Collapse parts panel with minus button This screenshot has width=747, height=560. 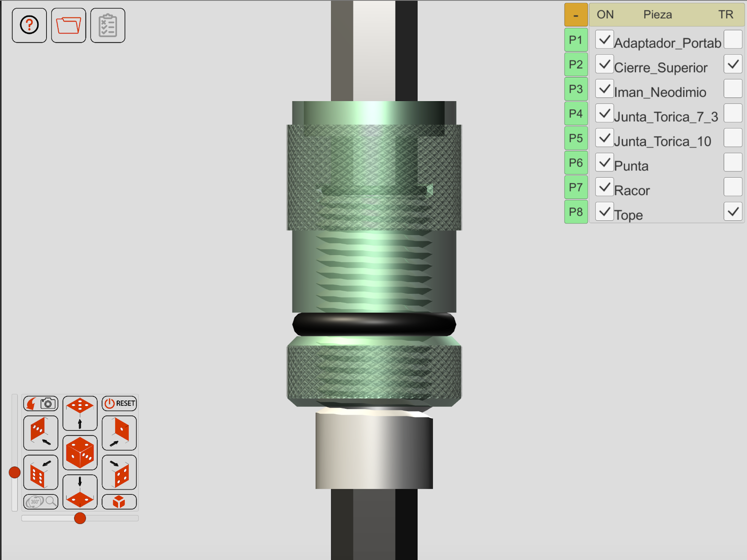click(x=576, y=15)
